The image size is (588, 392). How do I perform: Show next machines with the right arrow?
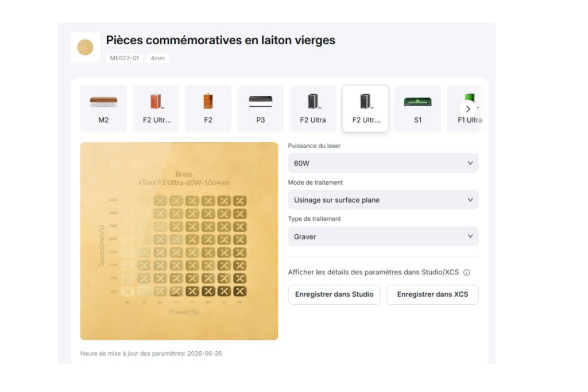point(468,109)
